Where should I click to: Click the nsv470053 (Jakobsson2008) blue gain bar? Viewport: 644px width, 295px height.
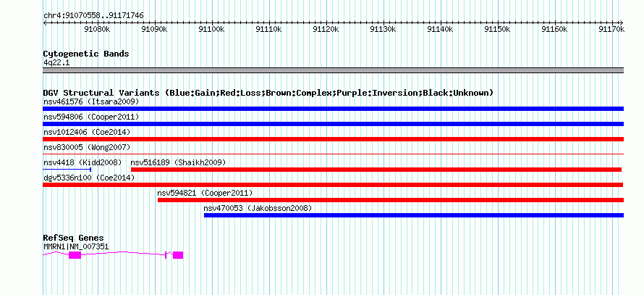coord(414,215)
